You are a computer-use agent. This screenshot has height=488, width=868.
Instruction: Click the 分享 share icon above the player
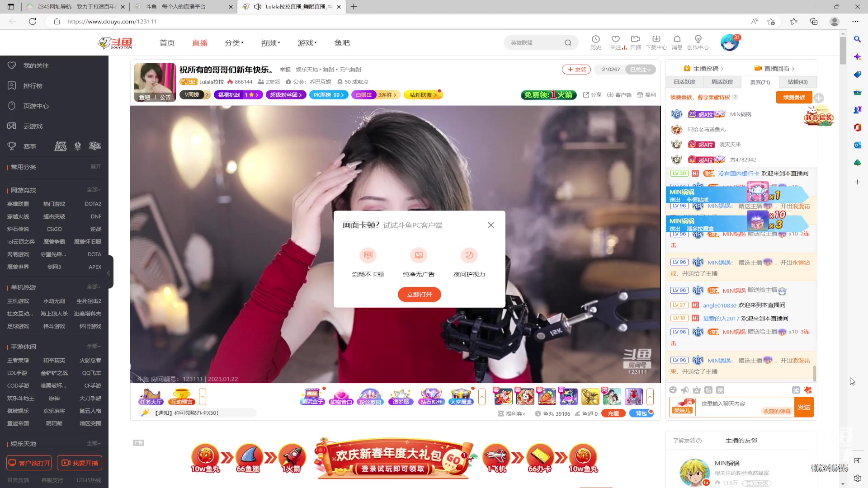[592, 95]
